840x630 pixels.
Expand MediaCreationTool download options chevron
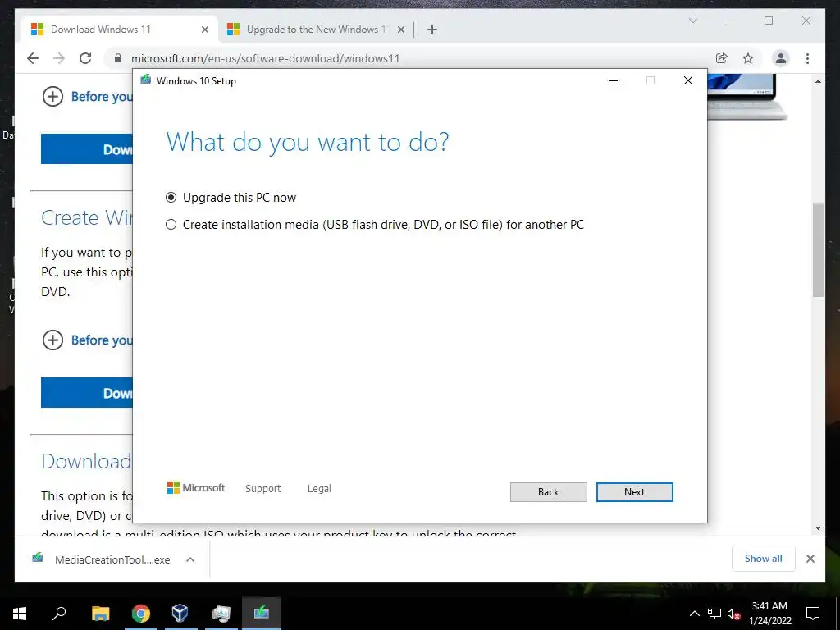[x=190, y=559]
